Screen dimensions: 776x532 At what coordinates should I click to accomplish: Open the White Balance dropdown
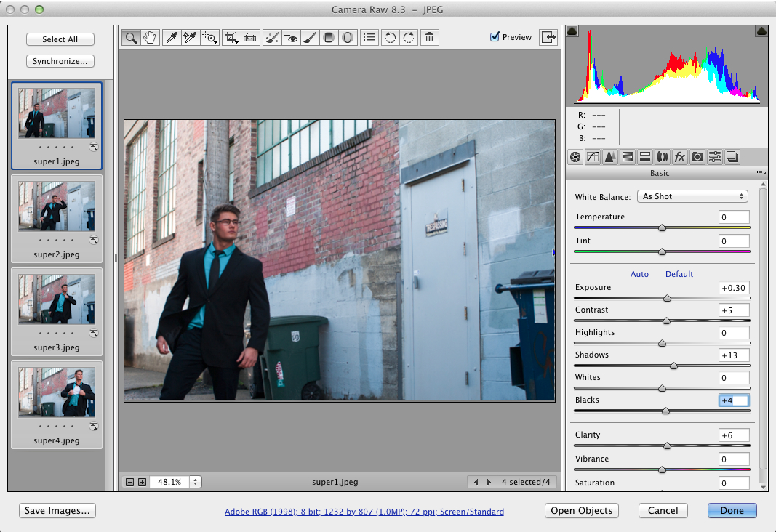pyautogui.click(x=692, y=196)
